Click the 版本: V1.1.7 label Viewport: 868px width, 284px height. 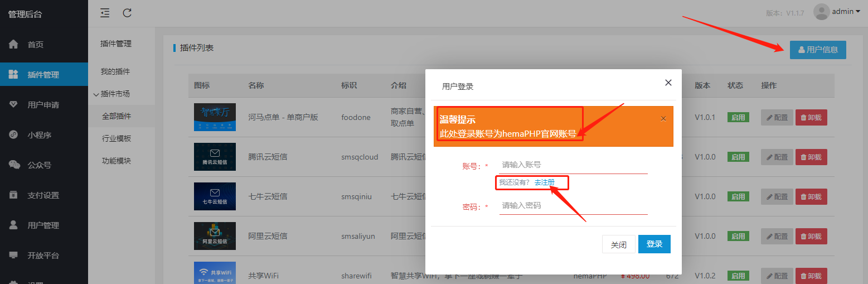coord(785,13)
